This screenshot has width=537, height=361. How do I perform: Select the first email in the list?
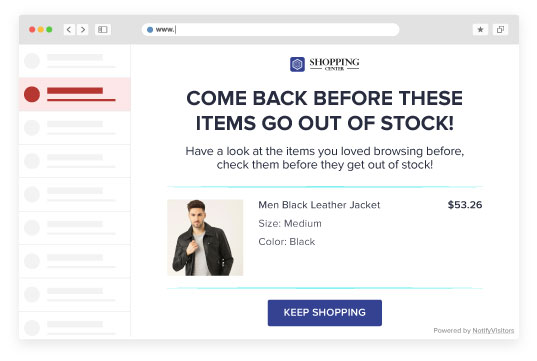75,61
